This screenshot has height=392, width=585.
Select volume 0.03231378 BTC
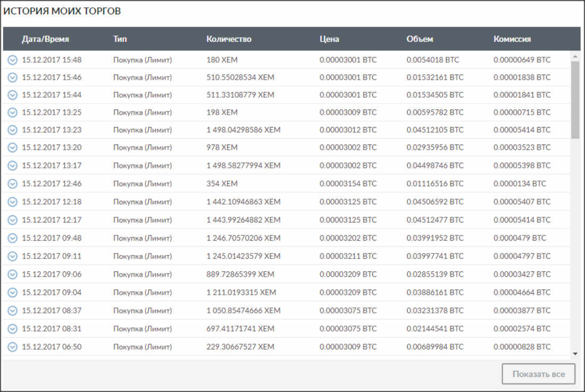tap(435, 311)
